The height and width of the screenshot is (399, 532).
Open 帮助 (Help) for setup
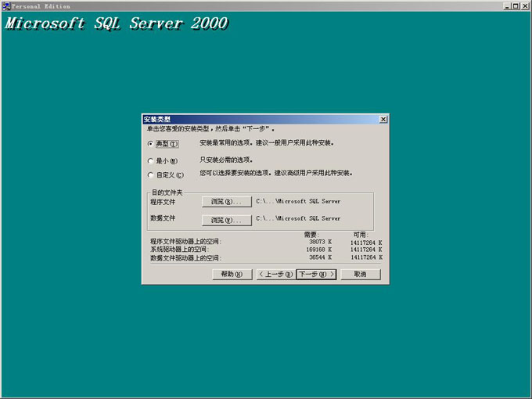tap(232, 274)
